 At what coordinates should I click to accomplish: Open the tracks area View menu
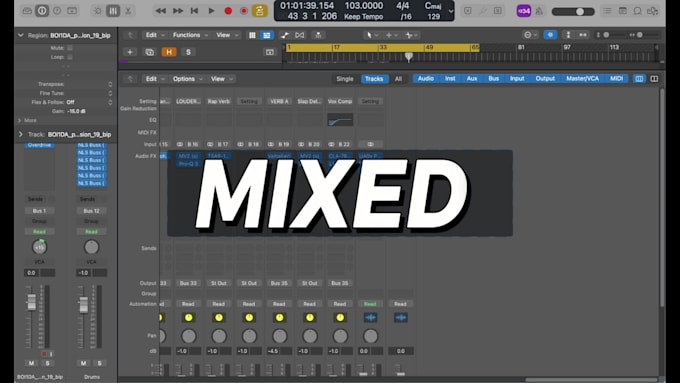[x=227, y=35]
